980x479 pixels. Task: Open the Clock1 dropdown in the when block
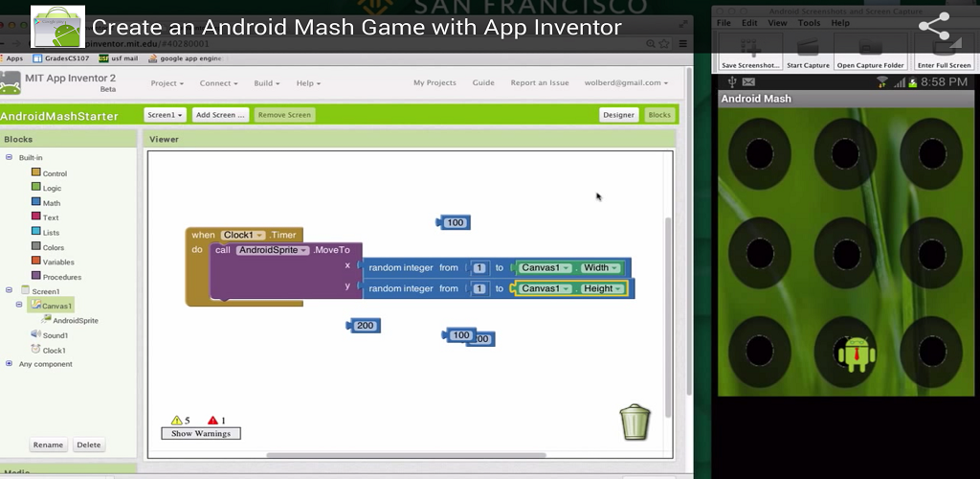(x=243, y=235)
